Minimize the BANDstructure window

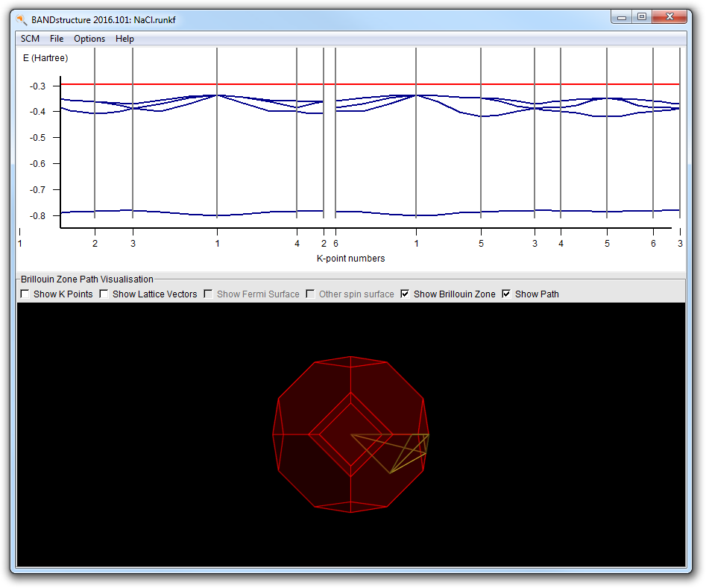coord(622,17)
